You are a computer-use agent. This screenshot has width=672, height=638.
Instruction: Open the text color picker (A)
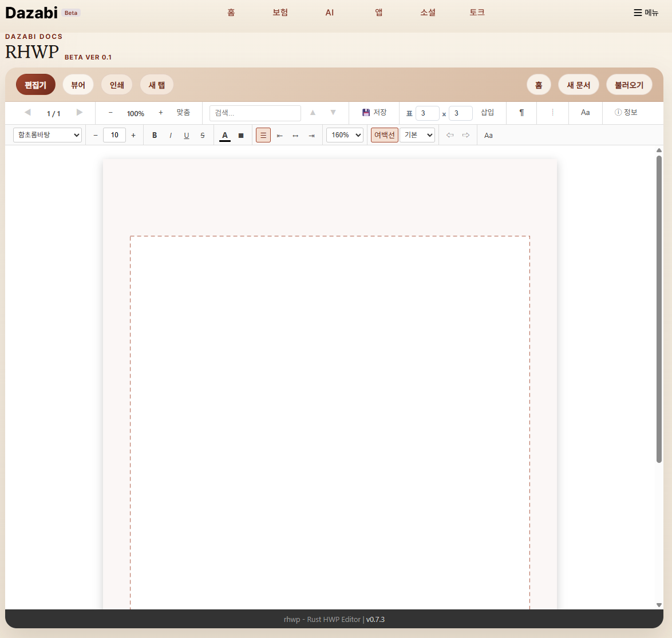tap(225, 136)
